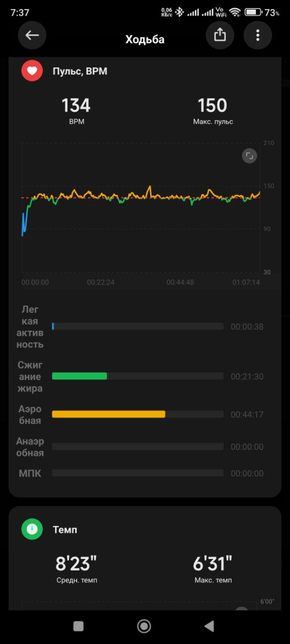Tap the red heart pulse icon
The height and width of the screenshot is (644, 290).
(x=32, y=71)
